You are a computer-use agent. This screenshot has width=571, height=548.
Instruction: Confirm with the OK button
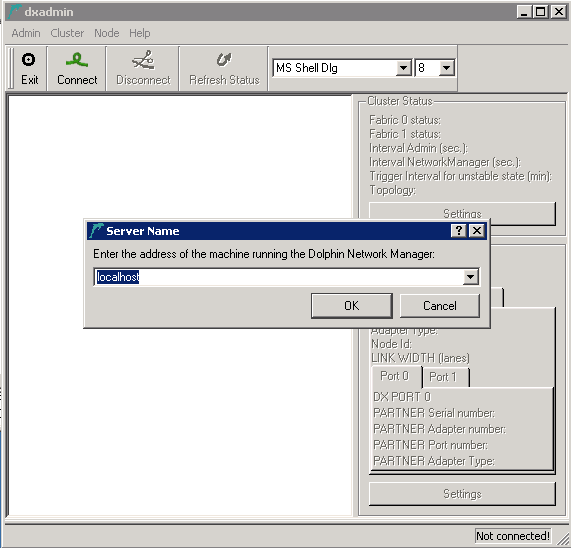point(352,306)
